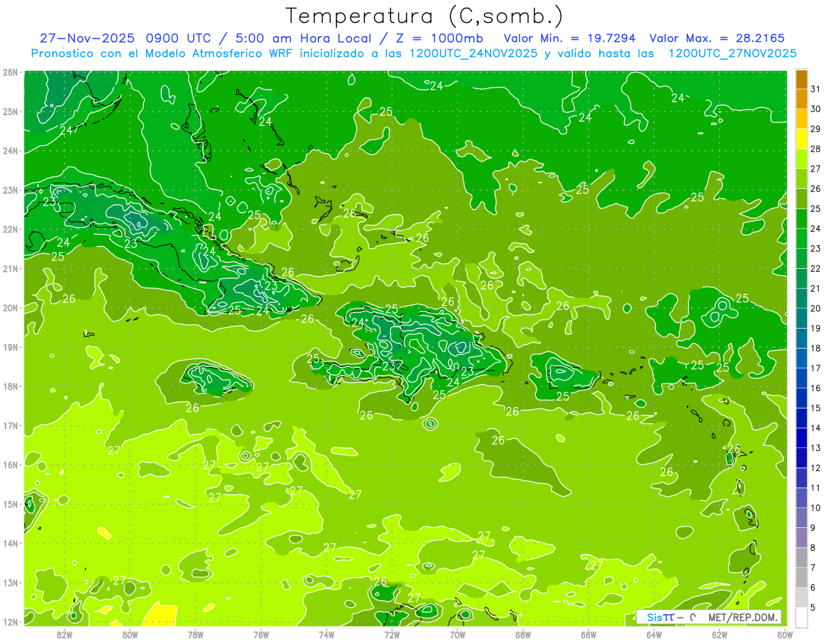
Task: Click the 18N latitude axis label
Action: [10, 386]
